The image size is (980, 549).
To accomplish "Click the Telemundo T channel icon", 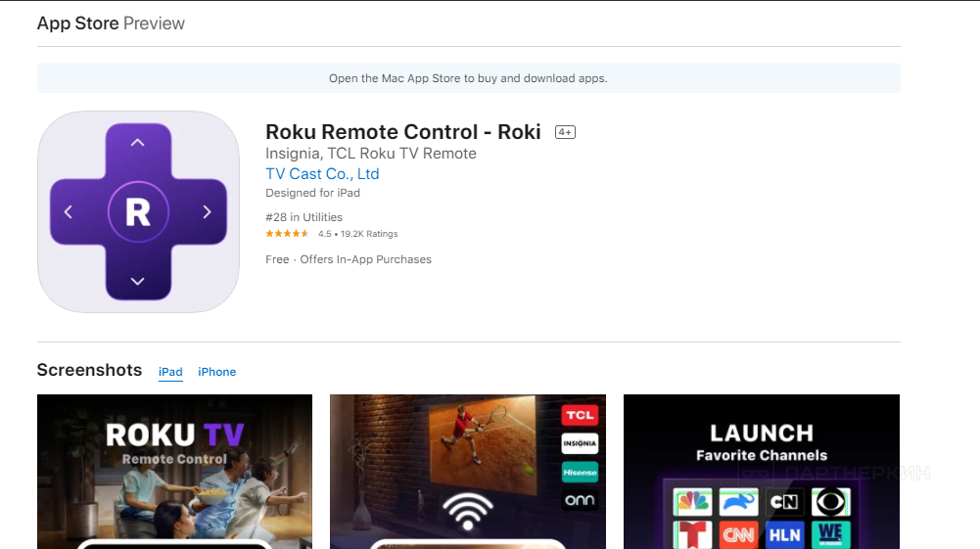I will point(692,534).
